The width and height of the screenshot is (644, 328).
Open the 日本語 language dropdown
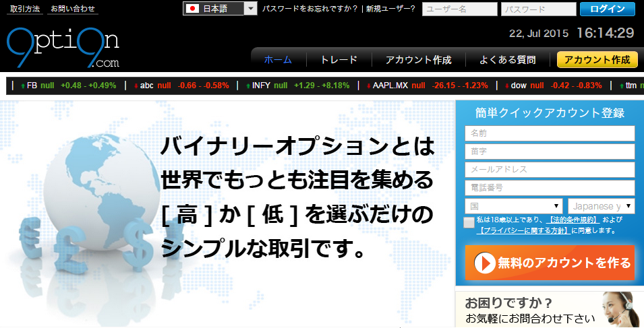220,9
